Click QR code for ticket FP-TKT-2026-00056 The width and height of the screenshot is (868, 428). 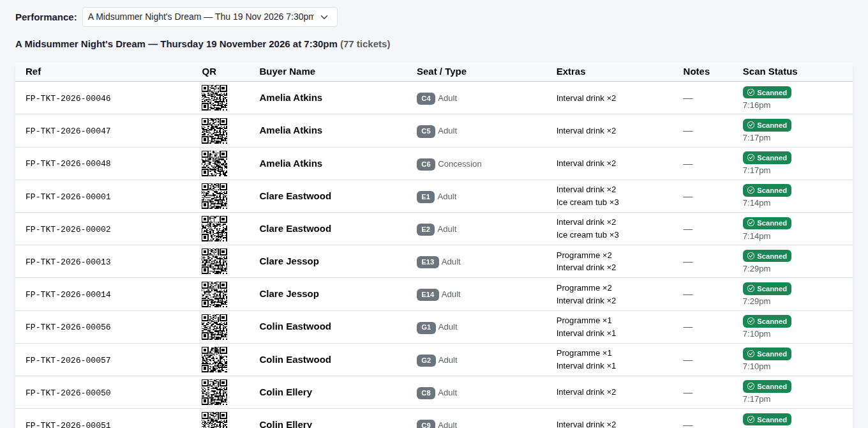point(214,326)
